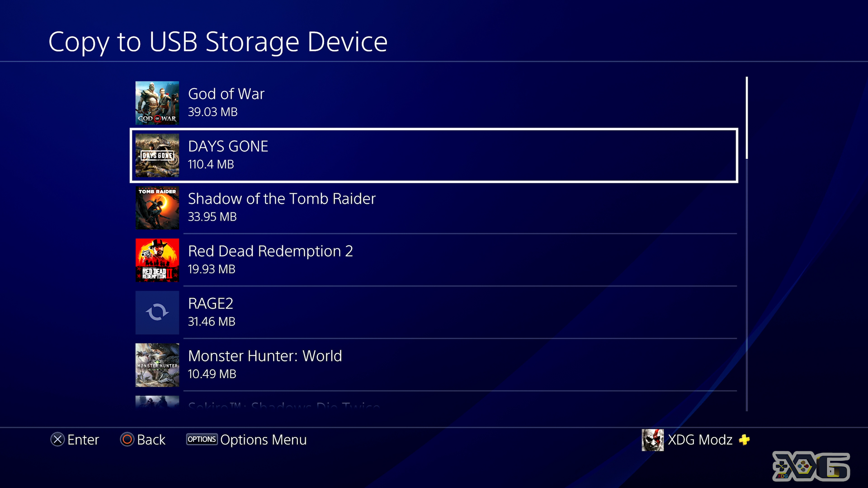
Task: Open the God of War saved data entry
Action: [x=434, y=103]
